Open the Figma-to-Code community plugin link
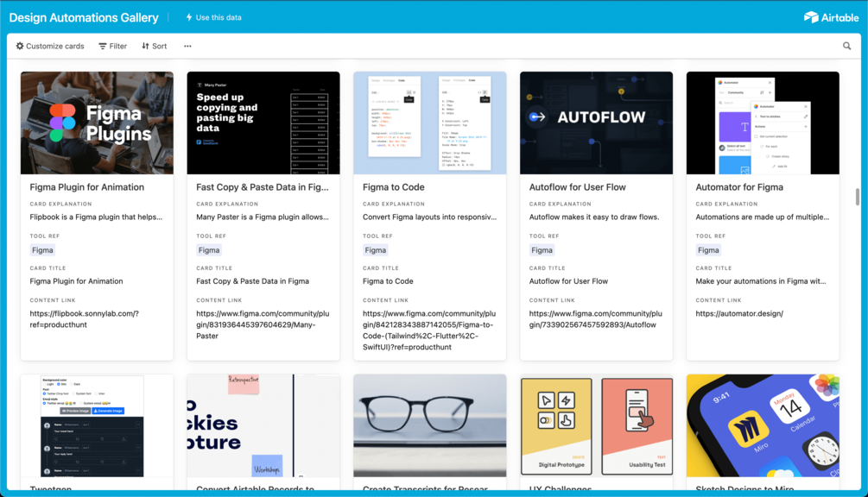This screenshot has width=868, height=497. pyautogui.click(x=429, y=330)
